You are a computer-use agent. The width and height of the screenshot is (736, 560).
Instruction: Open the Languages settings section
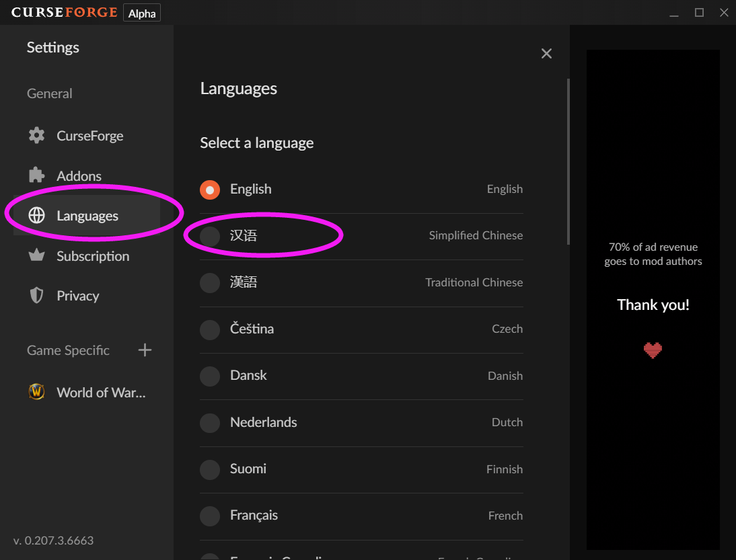click(x=87, y=215)
